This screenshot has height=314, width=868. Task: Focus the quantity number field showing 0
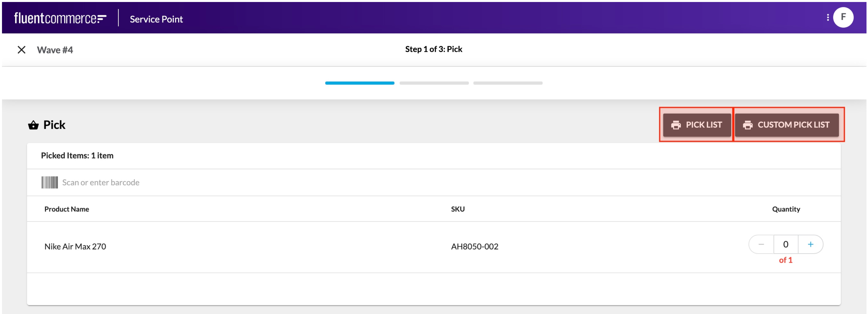(785, 244)
